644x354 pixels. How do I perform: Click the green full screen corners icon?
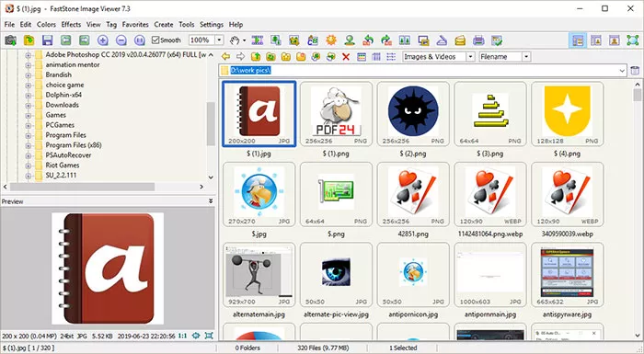[x=633, y=40]
